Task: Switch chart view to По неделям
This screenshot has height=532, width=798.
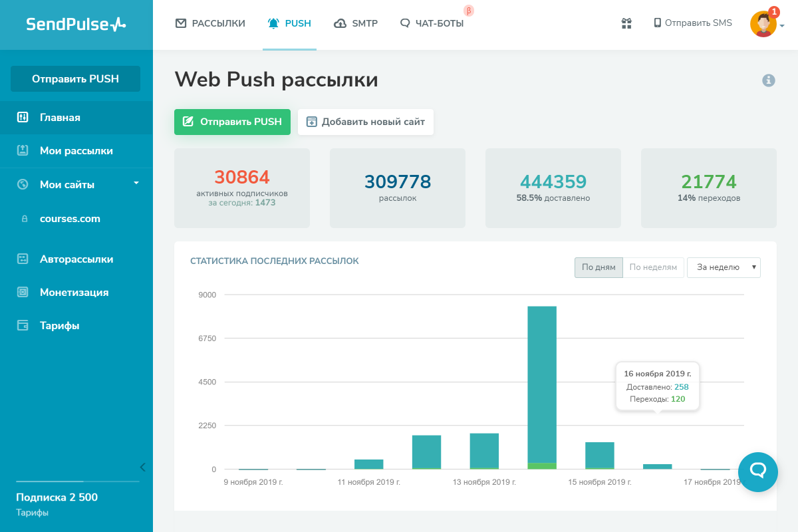Action: (653, 267)
